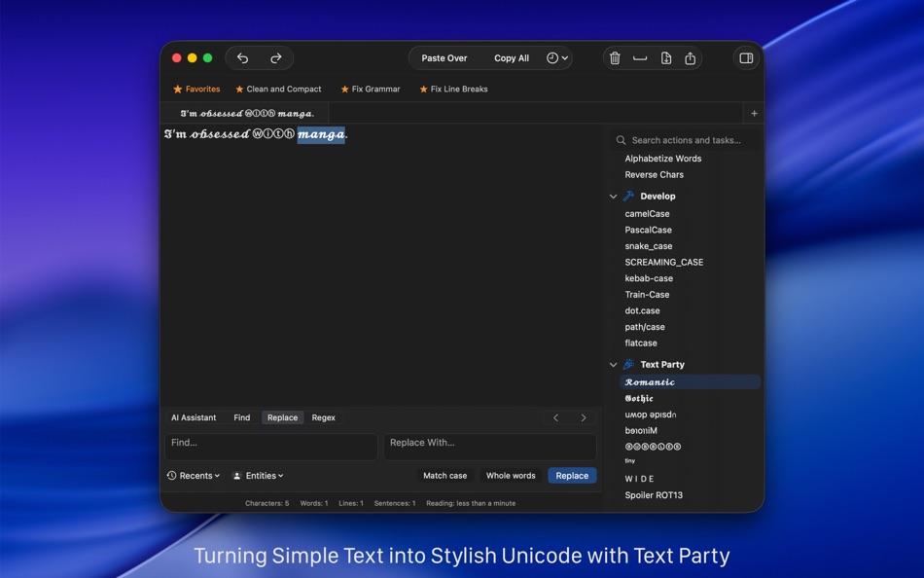Switch to the AI Assistant tab
The height and width of the screenshot is (578, 924).
coord(194,417)
